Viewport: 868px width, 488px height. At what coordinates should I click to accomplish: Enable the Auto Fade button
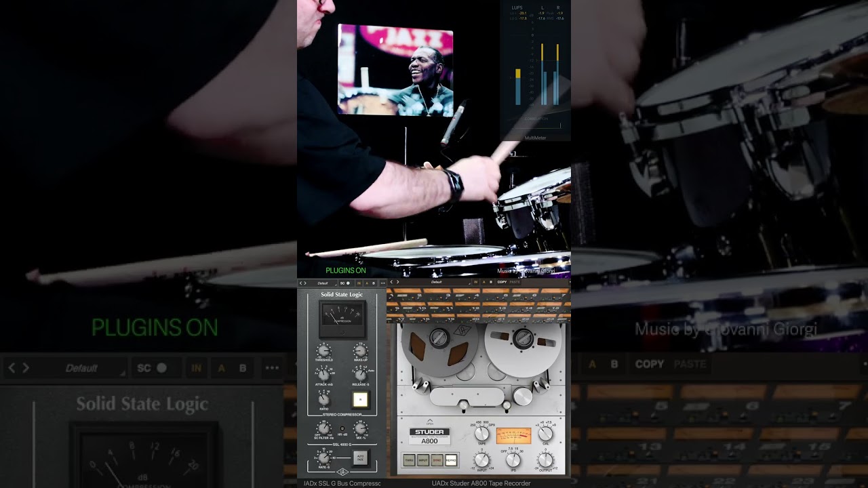tap(360, 458)
